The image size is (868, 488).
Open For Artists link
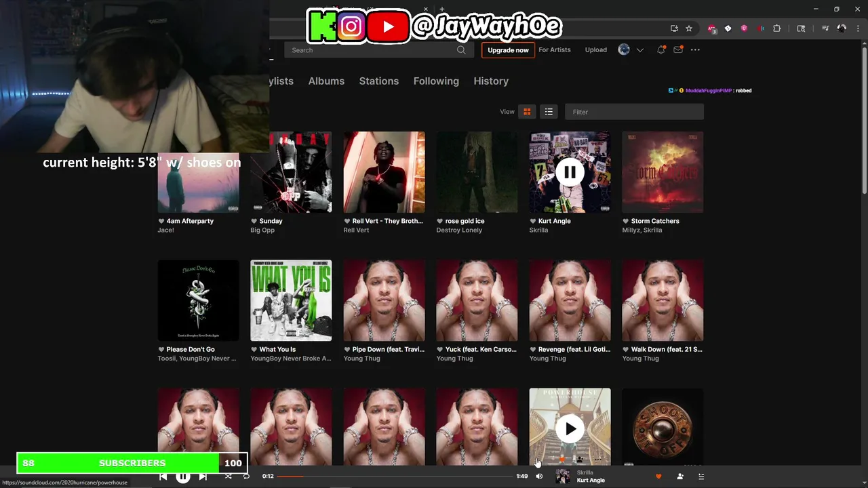point(555,49)
